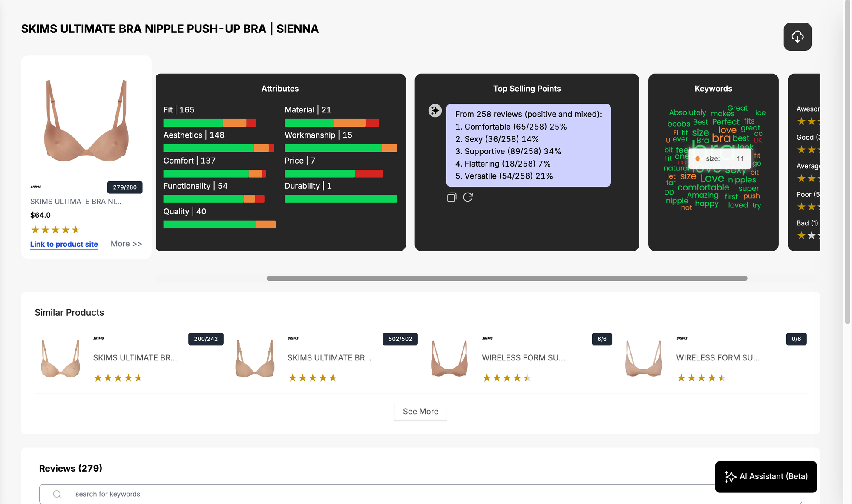Click the Keywords panel heading
852x504 pixels.
[x=713, y=89]
